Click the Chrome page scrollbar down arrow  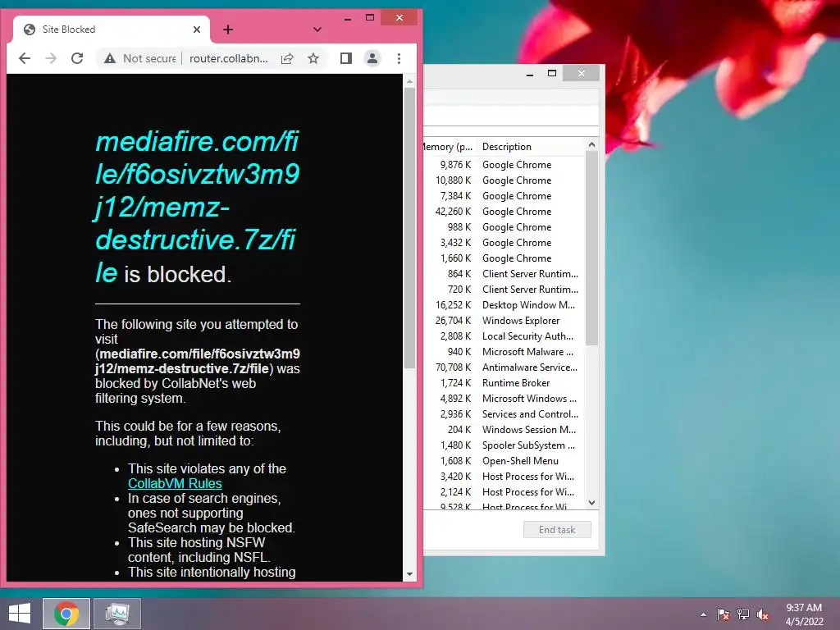(x=410, y=573)
